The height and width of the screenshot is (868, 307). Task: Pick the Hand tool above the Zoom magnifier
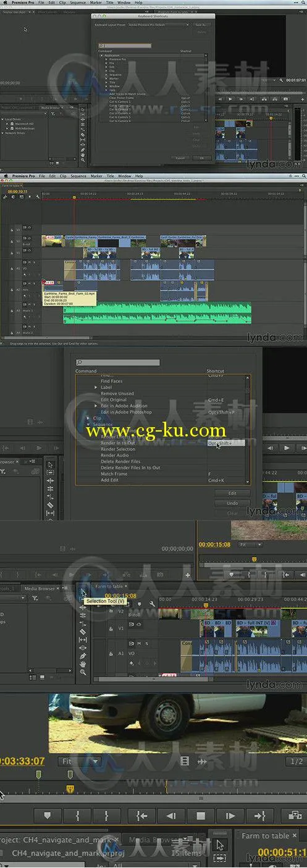point(83,664)
